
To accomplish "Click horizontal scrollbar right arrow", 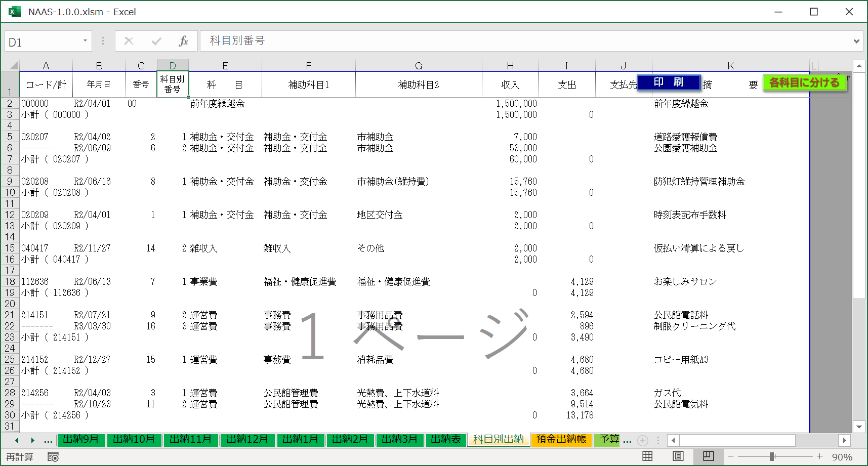I will [x=844, y=440].
